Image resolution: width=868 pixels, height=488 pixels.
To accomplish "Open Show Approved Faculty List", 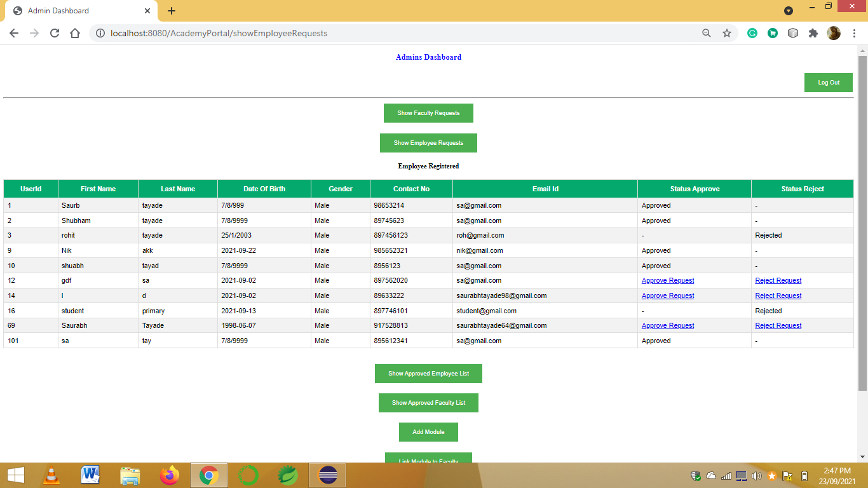I will click(428, 403).
